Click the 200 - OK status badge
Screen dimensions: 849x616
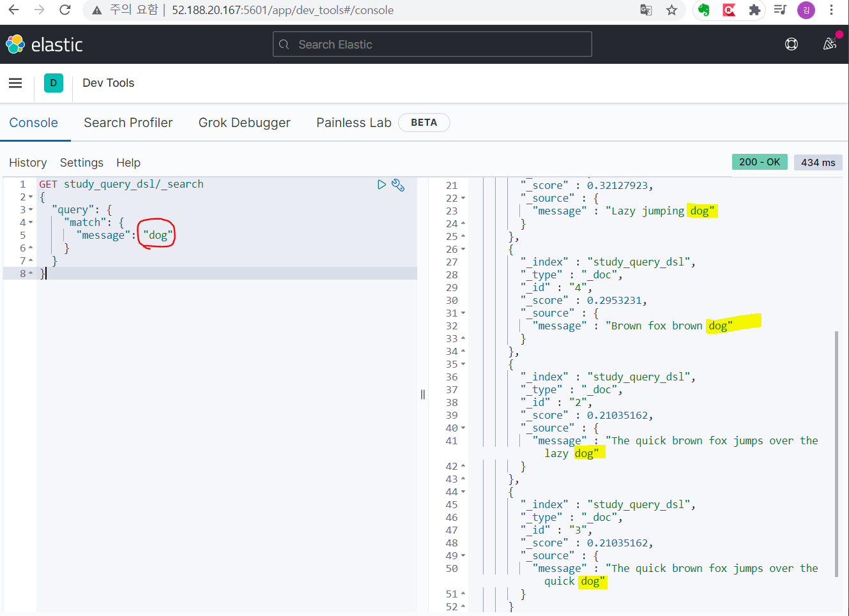pos(760,162)
